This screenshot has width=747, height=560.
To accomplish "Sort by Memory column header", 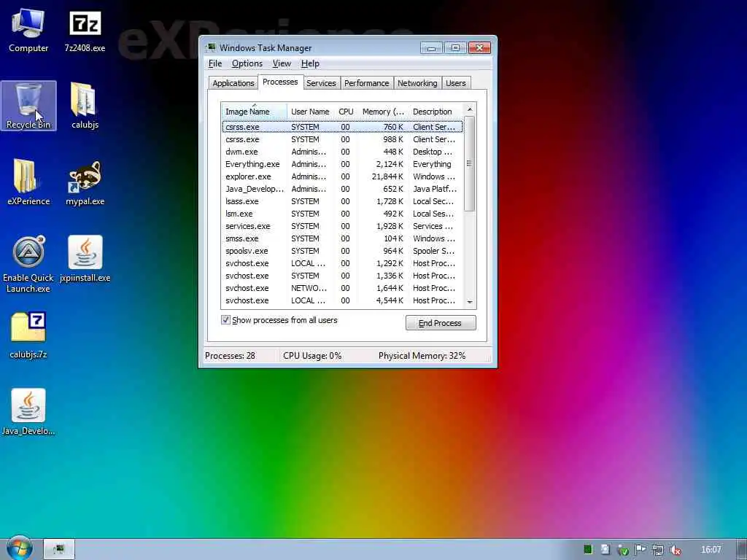I will [383, 112].
